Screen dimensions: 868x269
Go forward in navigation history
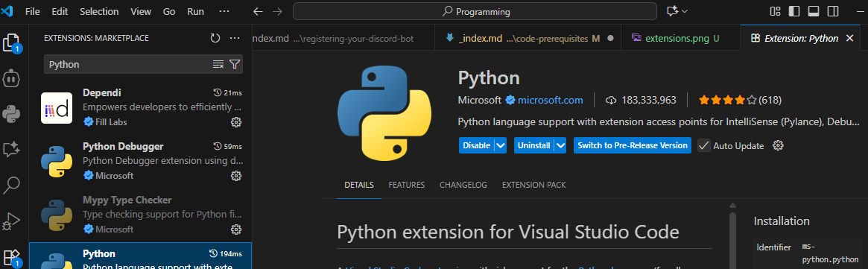(x=278, y=11)
